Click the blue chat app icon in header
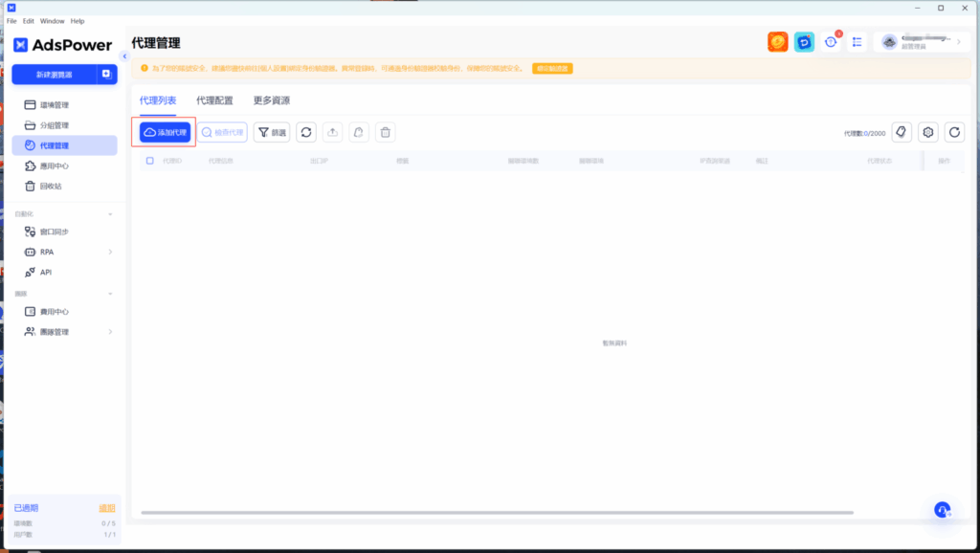The width and height of the screenshot is (980, 553). tap(804, 42)
